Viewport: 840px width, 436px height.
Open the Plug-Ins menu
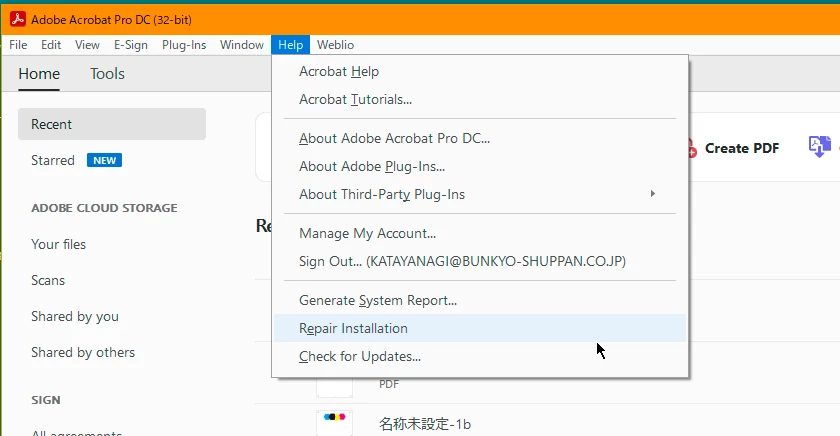coord(184,45)
